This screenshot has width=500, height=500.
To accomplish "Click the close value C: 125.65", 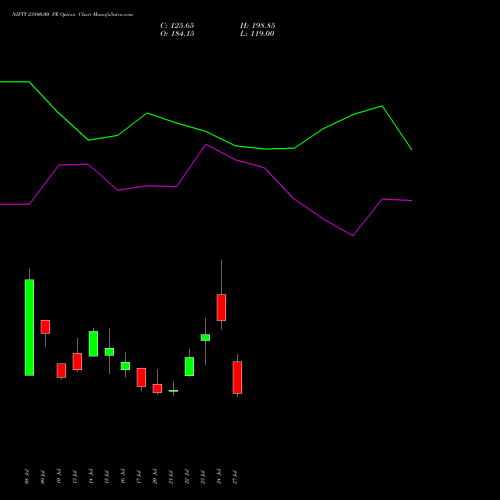I will tap(177, 26).
